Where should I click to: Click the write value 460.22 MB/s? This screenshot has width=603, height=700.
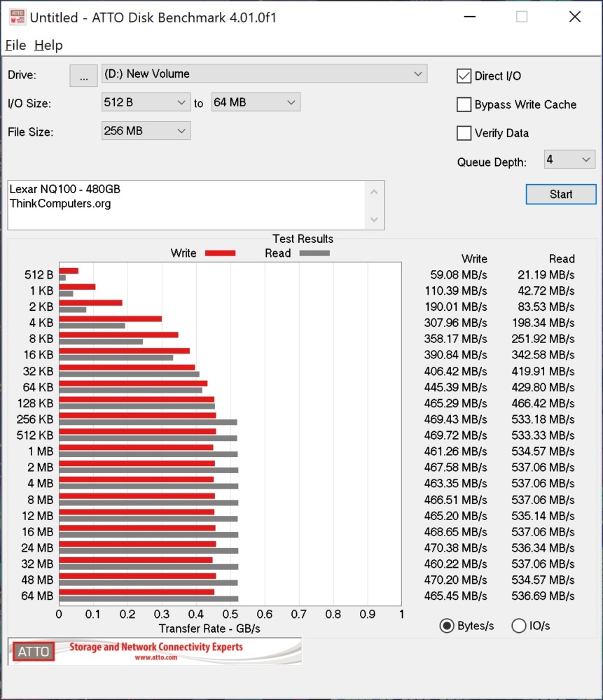click(456, 563)
